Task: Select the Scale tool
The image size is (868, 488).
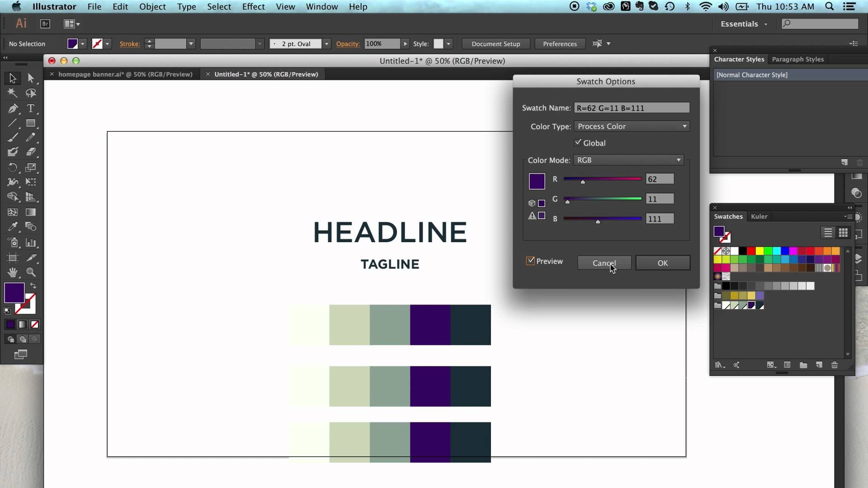Action: point(31,168)
